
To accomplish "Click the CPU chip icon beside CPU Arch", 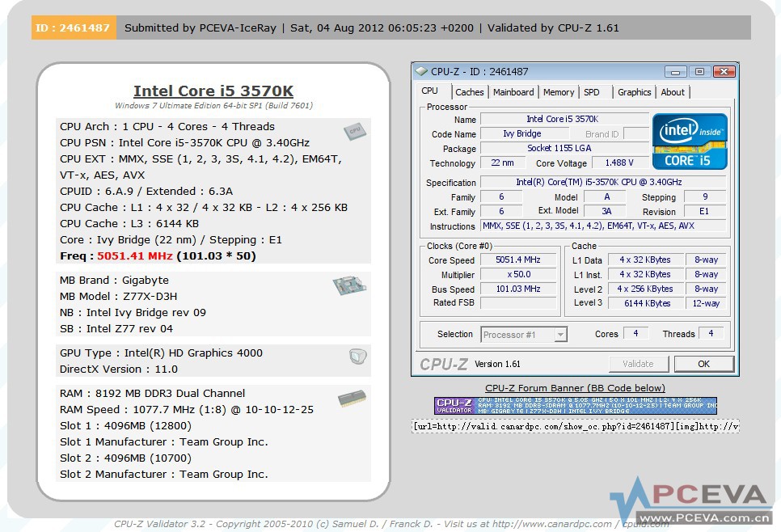I will pos(355,131).
